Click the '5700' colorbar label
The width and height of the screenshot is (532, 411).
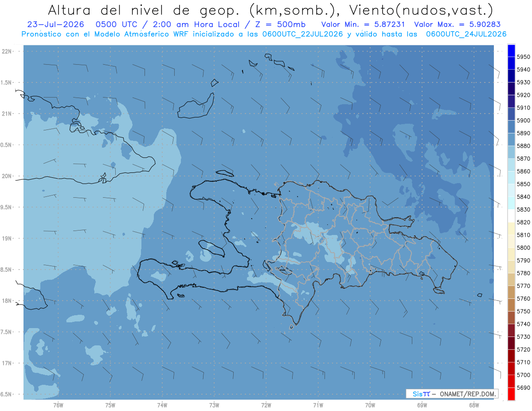523,375
